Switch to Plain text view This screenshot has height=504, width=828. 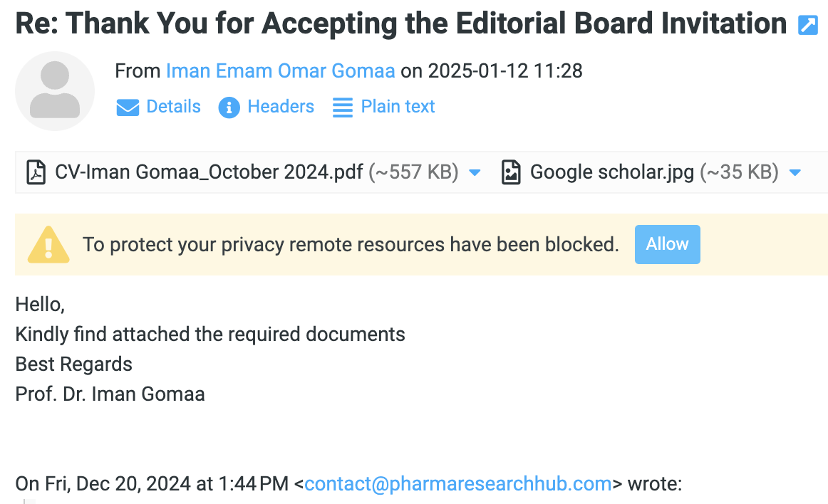[398, 107]
